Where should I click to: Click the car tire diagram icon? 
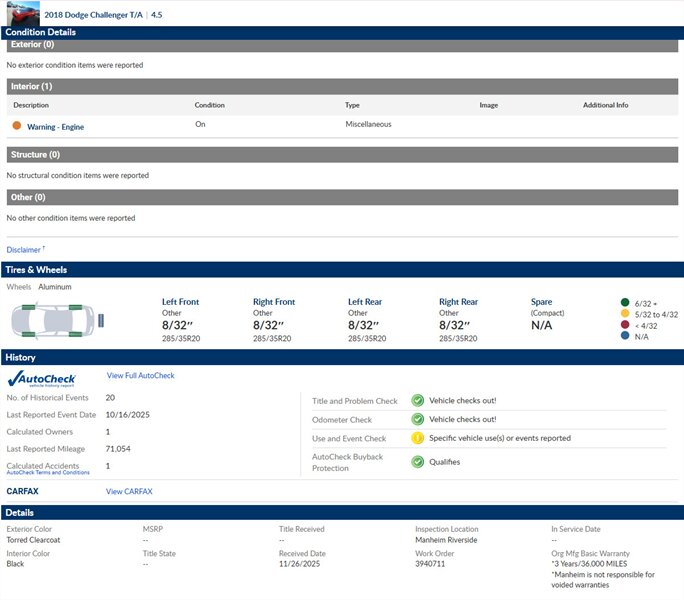[x=56, y=319]
